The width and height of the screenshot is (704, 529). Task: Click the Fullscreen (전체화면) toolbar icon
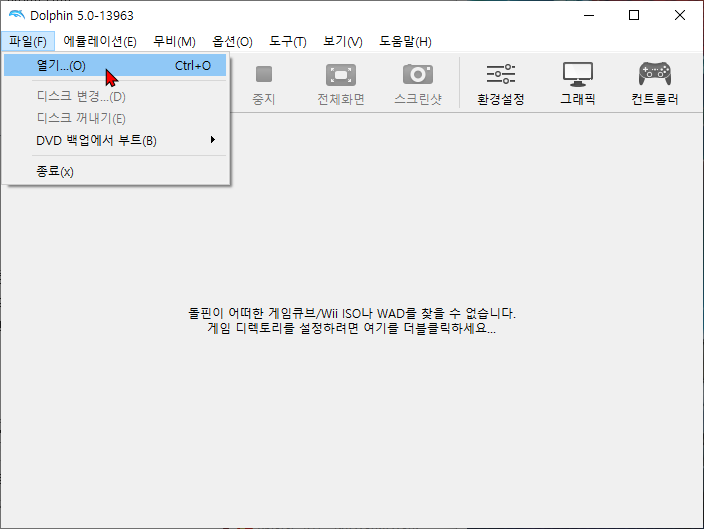coord(341,75)
